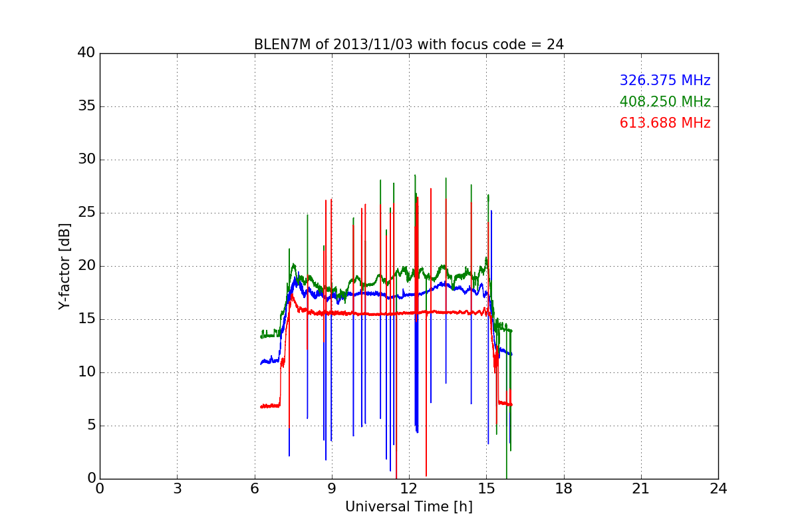Click x-axis tick label 21
The width and height of the screenshot is (798, 532).
(x=641, y=489)
